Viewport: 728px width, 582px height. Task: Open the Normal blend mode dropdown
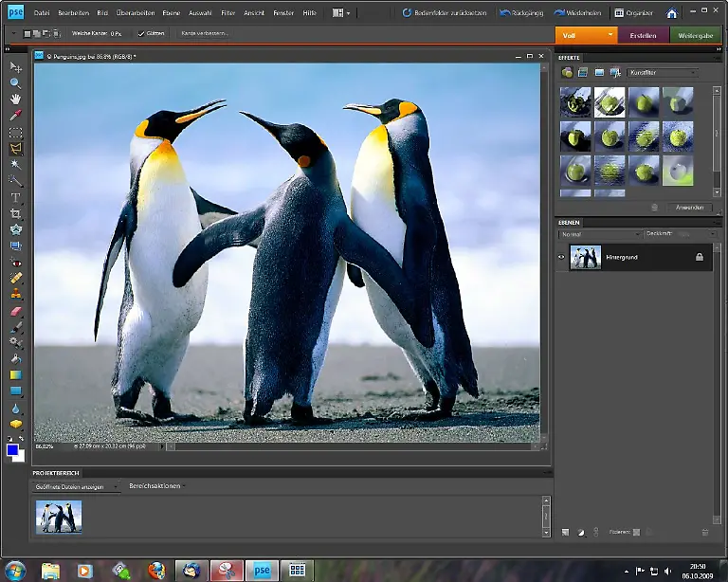click(x=599, y=233)
